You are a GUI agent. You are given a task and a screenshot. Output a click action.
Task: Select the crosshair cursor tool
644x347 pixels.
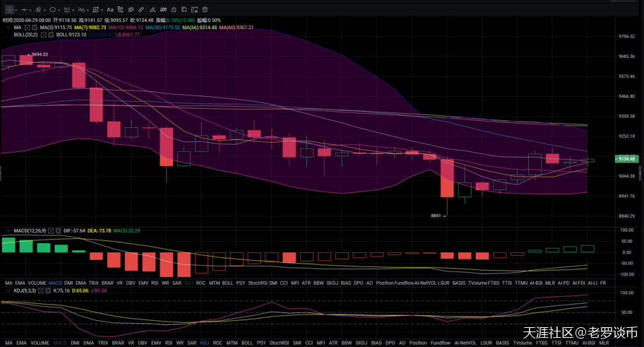click(x=9, y=10)
